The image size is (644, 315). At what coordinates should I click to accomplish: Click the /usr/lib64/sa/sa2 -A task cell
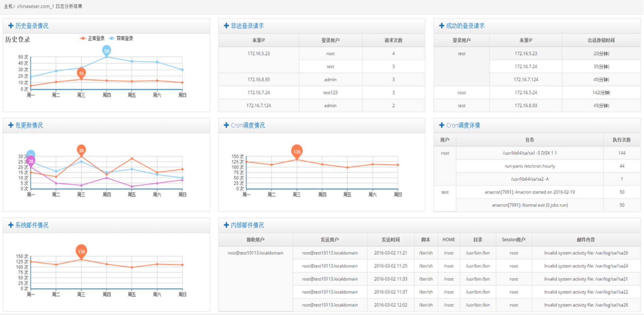(x=530, y=179)
